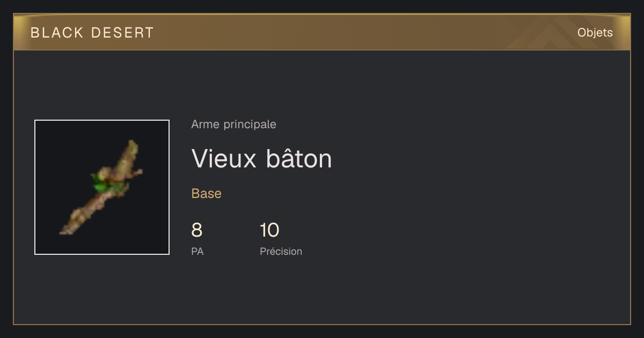Select the Arme principale category label
Image resolution: width=644 pixels, height=338 pixels.
[233, 124]
